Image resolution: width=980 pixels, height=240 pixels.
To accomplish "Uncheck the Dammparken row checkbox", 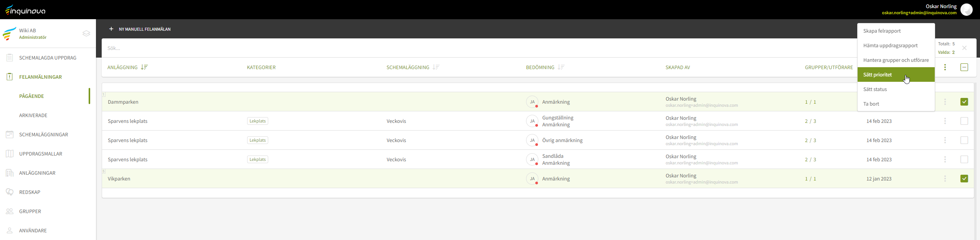I will click(x=964, y=102).
